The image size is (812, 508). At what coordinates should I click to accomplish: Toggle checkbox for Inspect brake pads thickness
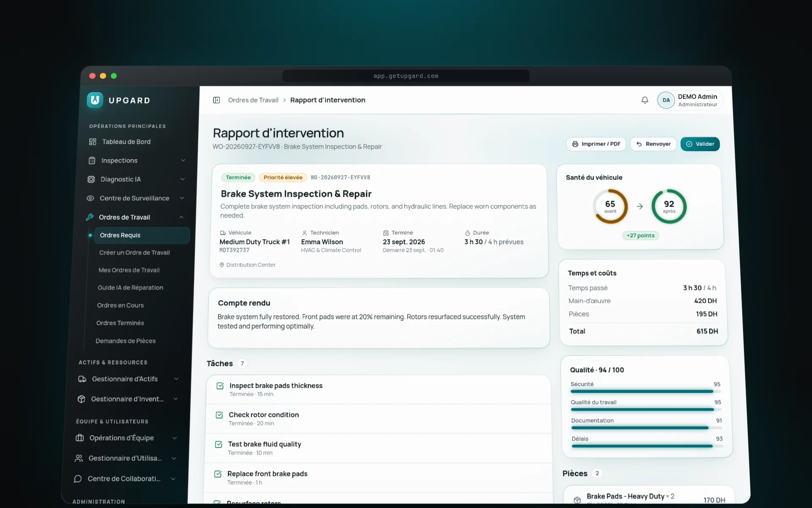pyautogui.click(x=220, y=386)
